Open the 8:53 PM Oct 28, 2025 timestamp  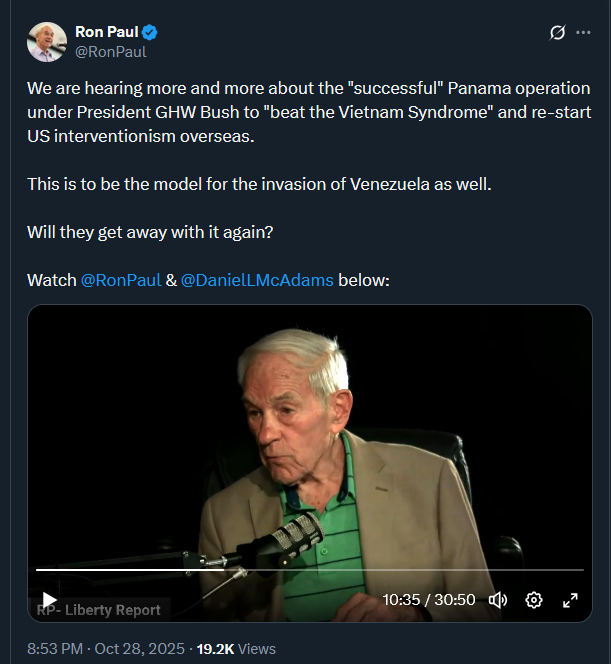coord(106,649)
